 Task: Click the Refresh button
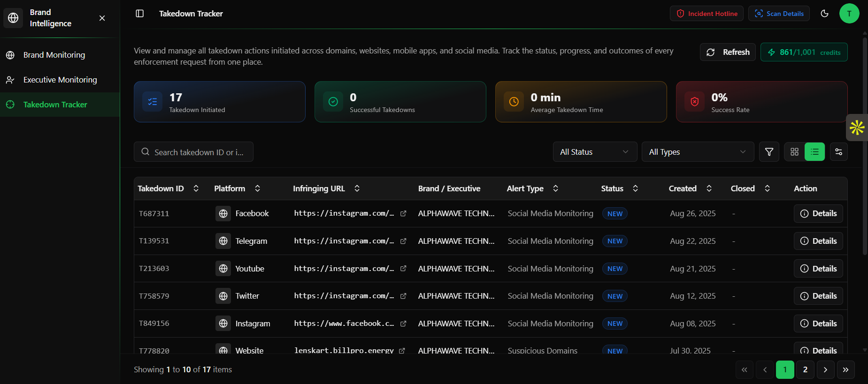click(x=728, y=52)
